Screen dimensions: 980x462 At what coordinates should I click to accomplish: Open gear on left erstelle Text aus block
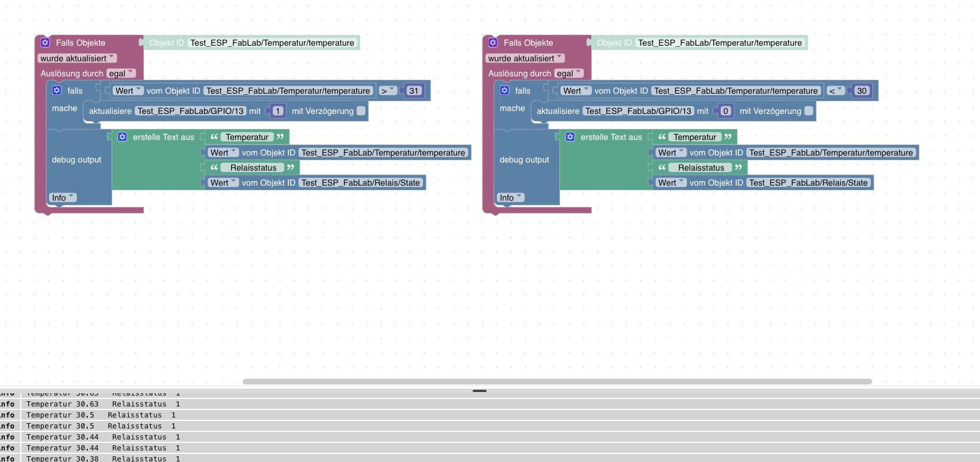(x=122, y=136)
